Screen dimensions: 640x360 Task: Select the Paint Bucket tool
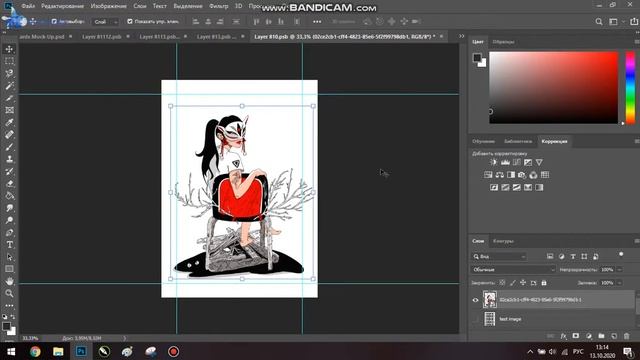pos(9,196)
